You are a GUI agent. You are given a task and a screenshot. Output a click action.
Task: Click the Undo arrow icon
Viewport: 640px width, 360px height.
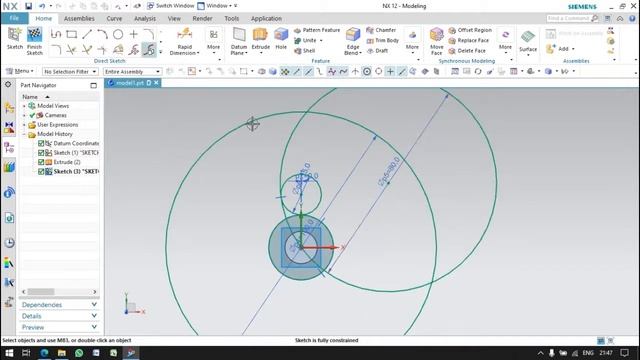pos(42,6)
